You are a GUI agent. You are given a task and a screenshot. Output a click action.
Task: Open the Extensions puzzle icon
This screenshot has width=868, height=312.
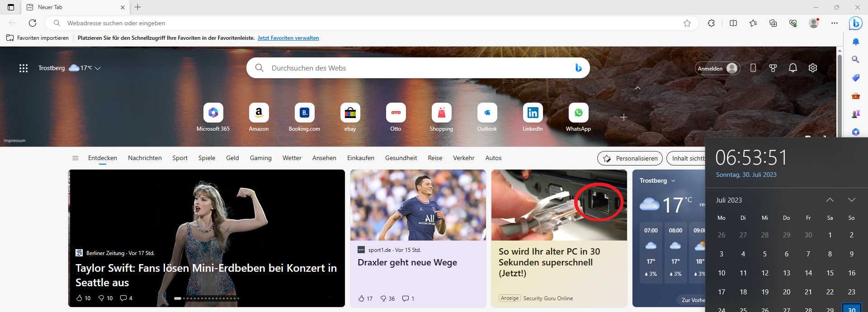711,23
